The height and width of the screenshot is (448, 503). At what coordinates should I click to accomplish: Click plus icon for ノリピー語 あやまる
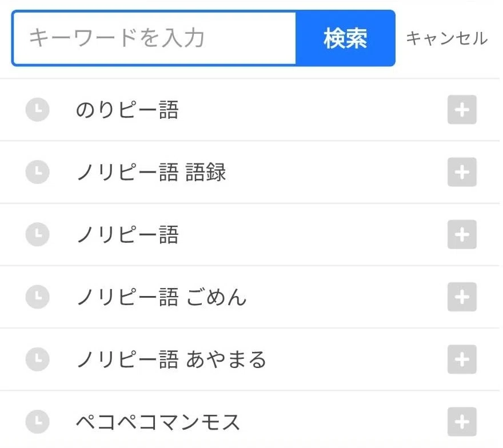462,359
